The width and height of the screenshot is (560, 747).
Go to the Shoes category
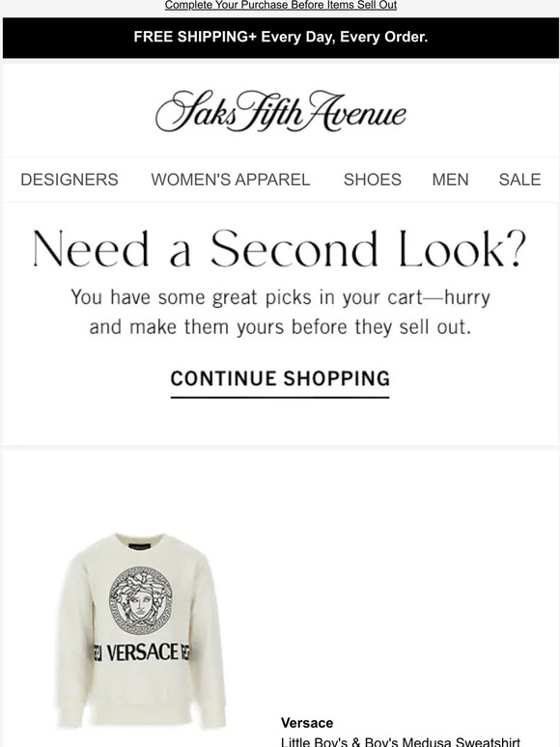click(x=373, y=180)
